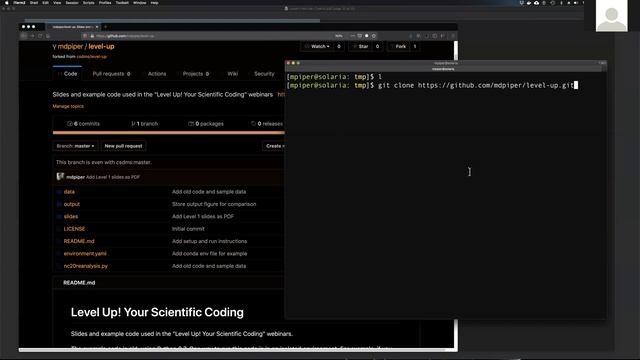The image size is (640, 360).
Task: Open 'Store output figure for comparison' commit
Action: [x=214, y=204]
